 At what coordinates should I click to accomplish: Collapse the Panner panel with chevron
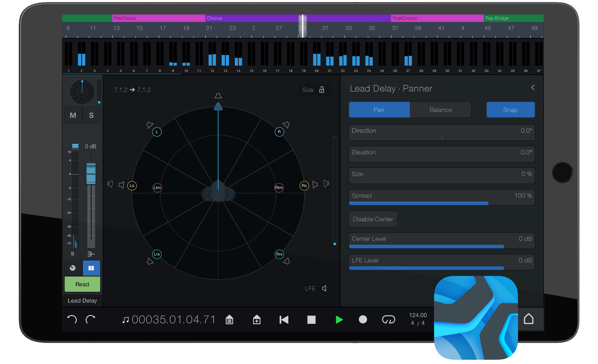coord(532,88)
